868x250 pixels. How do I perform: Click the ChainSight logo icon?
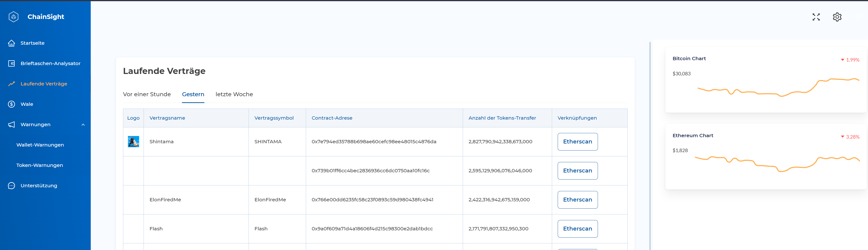pyautogui.click(x=14, y=17)
